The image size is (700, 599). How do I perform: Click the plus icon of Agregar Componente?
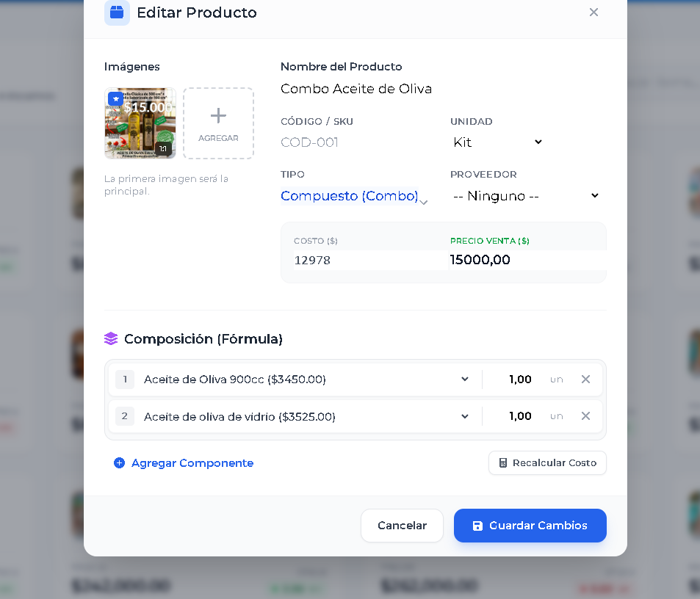pyautogui.click(x=119, y=462)
